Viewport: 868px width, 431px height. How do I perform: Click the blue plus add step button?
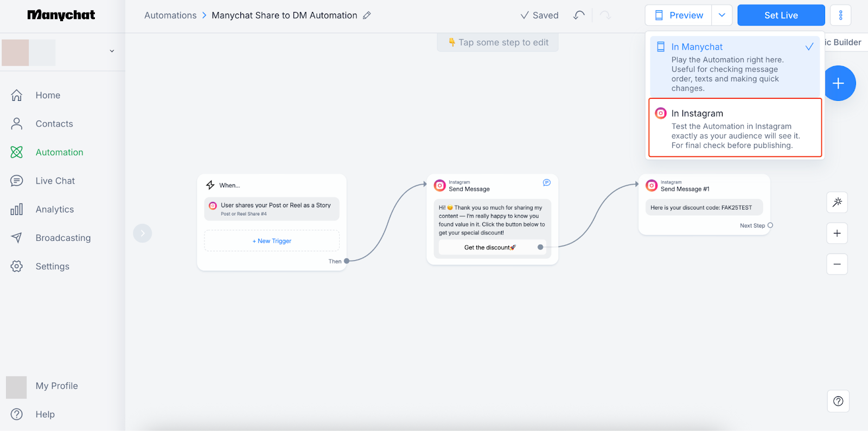click(x=838, y=83)
